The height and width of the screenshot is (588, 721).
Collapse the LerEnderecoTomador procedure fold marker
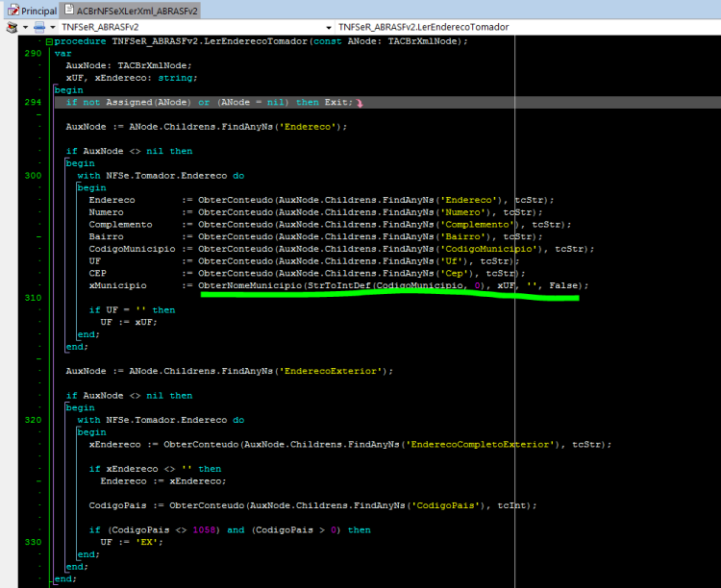pyautogui.click(x=49, y=41)
